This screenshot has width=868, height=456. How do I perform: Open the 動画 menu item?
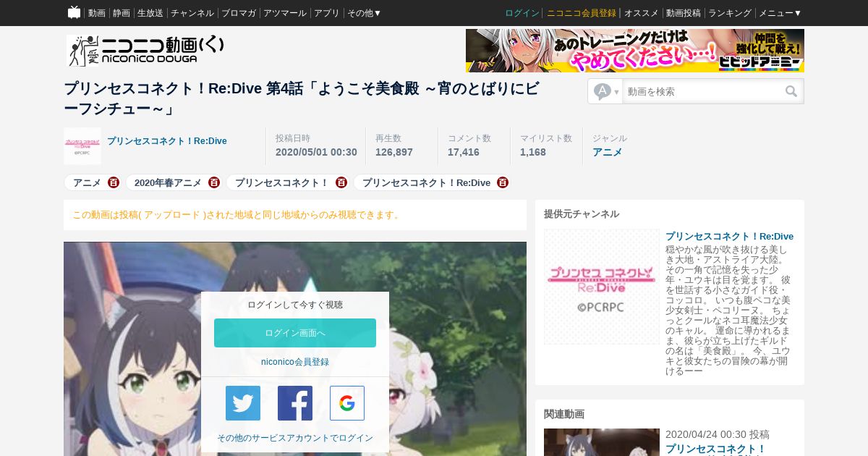point(97,13)
